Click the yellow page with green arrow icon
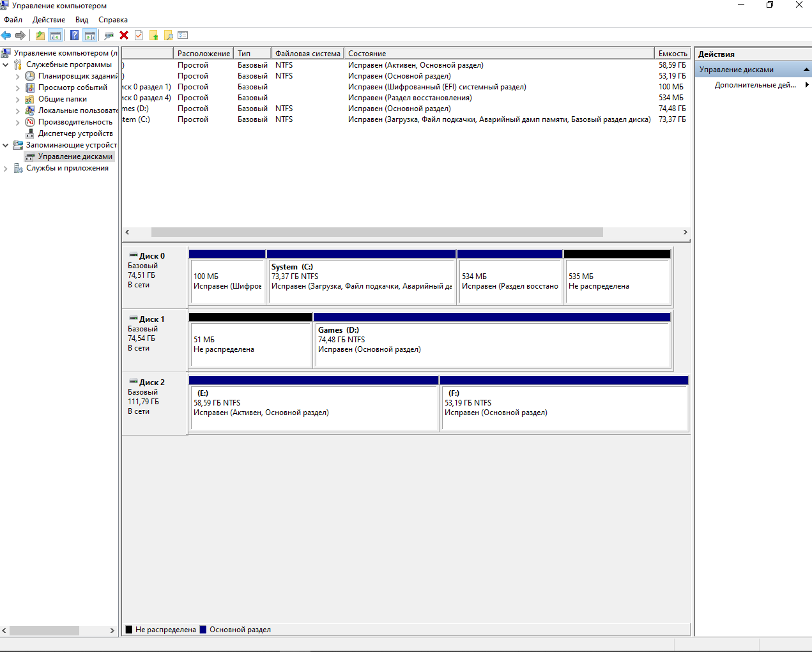The image size is (812, 652). coord(154,35)
